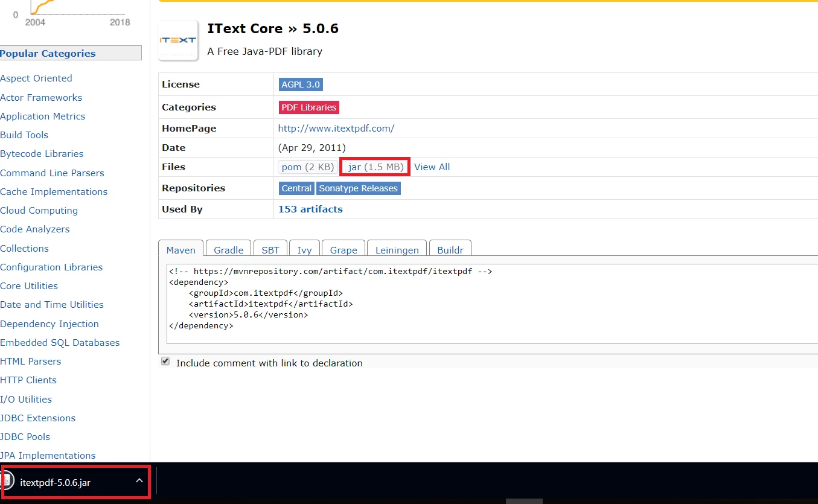Open Bytecode Libraries category
This screenshot has height=504, width=818.
(x=42, y=154)
